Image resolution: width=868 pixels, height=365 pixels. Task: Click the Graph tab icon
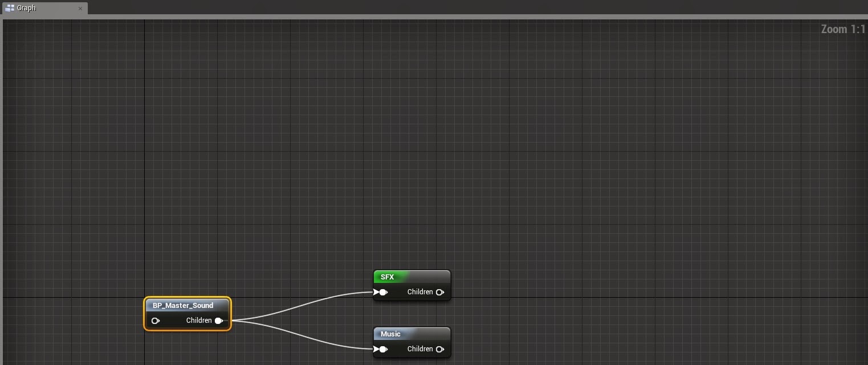pos(9,8)
